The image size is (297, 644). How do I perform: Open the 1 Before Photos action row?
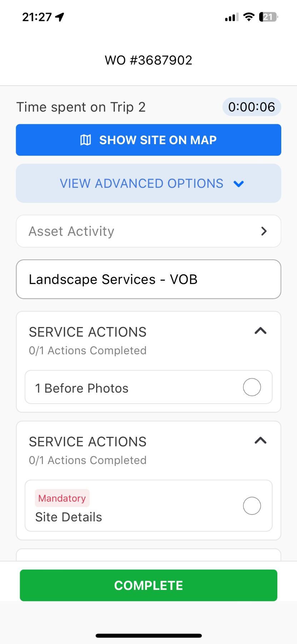(x=149, y=387)
